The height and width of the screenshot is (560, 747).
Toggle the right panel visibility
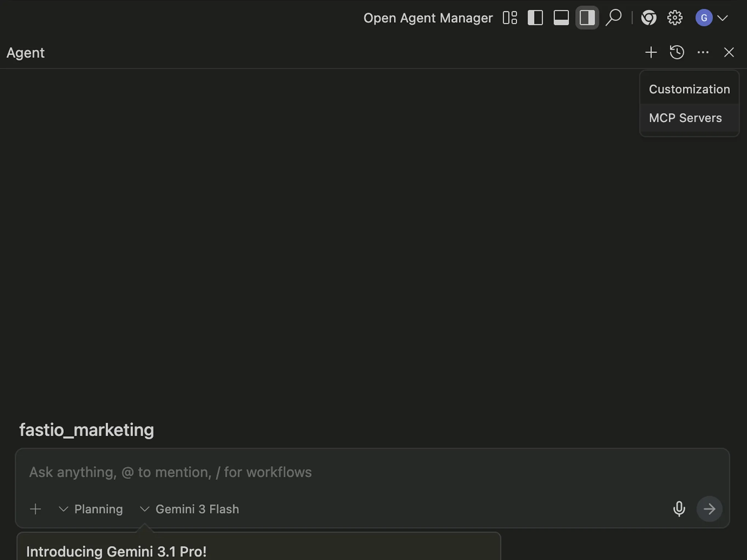[x=587, y=17]
